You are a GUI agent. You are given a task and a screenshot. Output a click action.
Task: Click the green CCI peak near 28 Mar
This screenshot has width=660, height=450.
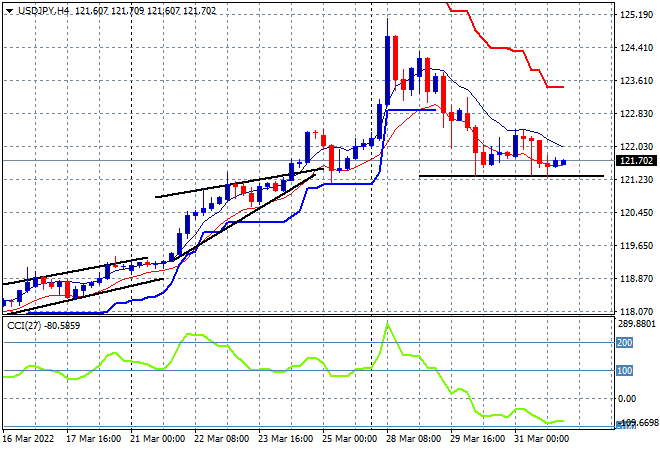[x=387, y=324]
